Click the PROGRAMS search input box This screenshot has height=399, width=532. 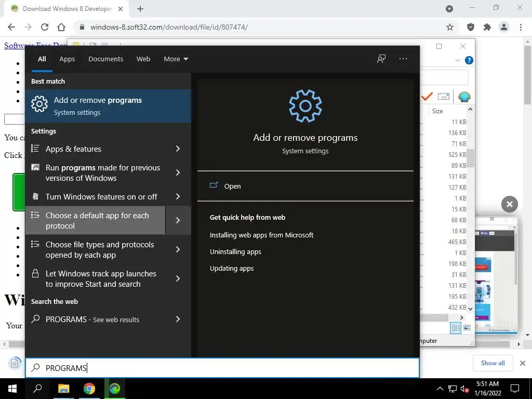click(222, 368)
